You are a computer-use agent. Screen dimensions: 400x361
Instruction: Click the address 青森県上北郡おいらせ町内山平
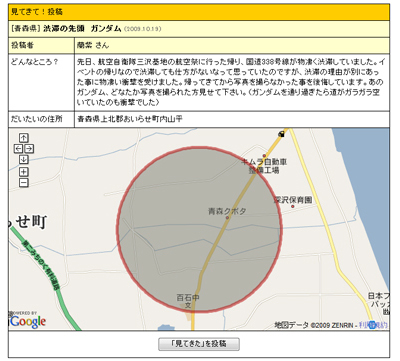click(x=130, y=119)
